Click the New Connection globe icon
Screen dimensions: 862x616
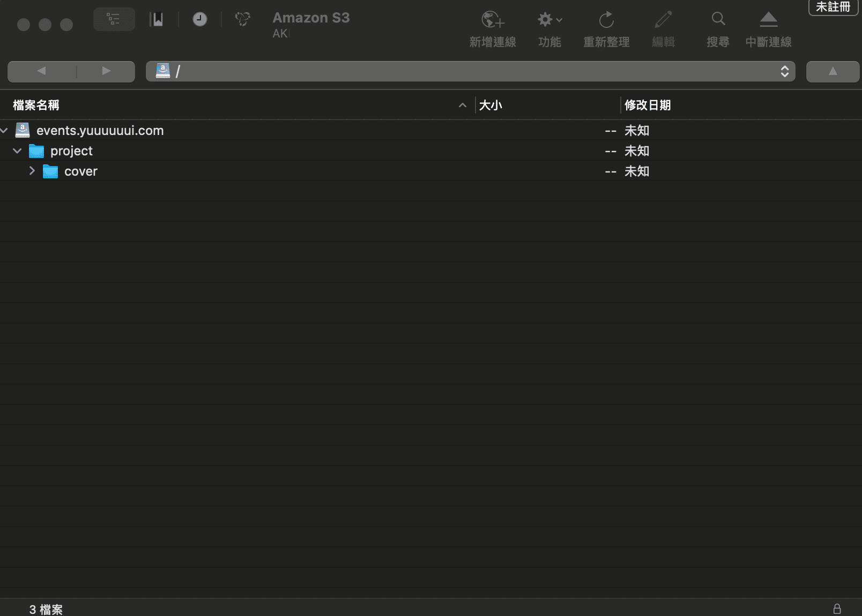(492, 20)
